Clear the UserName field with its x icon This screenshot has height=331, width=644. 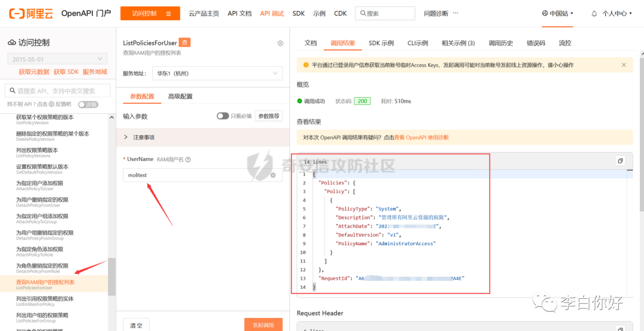point(273,175)
